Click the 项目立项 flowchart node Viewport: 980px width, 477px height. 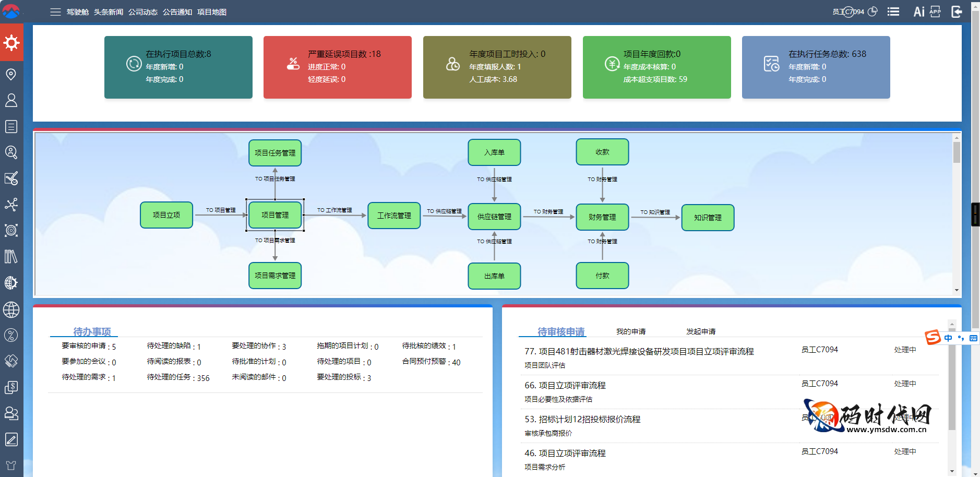click(x=166, y=215)
